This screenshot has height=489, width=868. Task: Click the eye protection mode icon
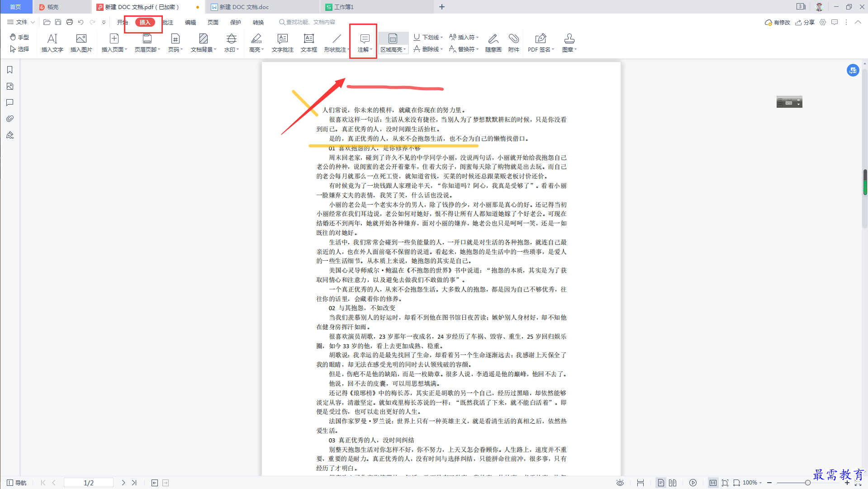(x=620, y=483)
